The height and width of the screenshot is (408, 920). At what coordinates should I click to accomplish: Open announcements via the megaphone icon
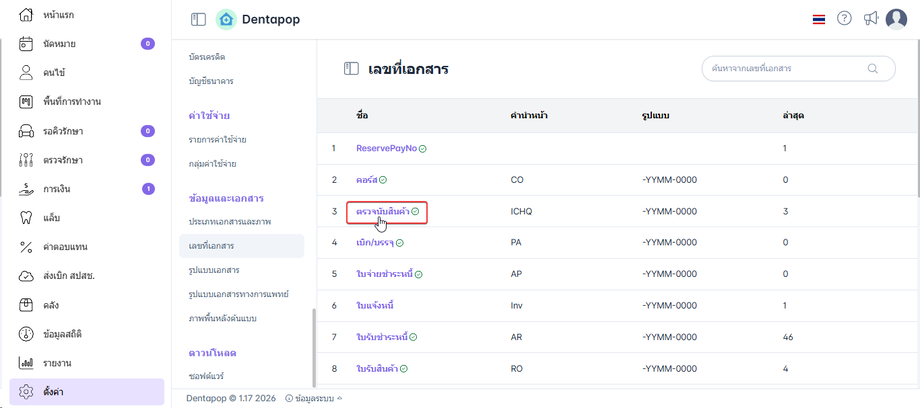tap(871, 19)
